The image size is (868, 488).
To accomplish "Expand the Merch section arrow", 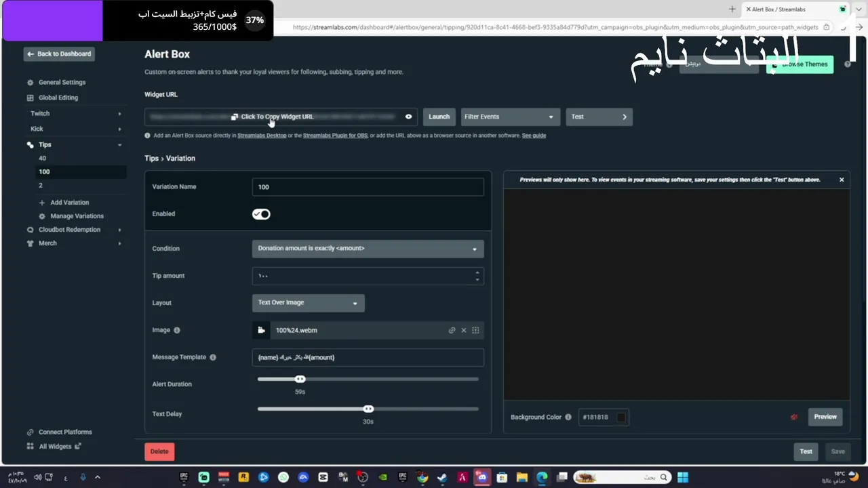I will coord(119,243).
